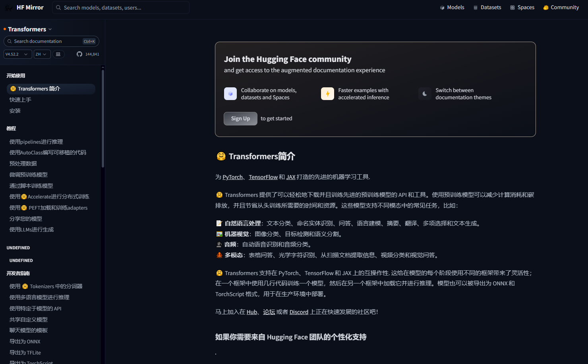Click the HF Mirror title text
Image resolution: width=588 pixels, height=364 pixels.
click(x=30, y=8)
